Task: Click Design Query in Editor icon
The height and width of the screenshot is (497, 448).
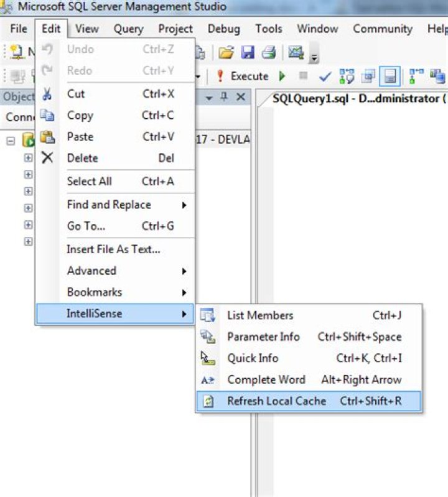Action: [x=368, y=77]
